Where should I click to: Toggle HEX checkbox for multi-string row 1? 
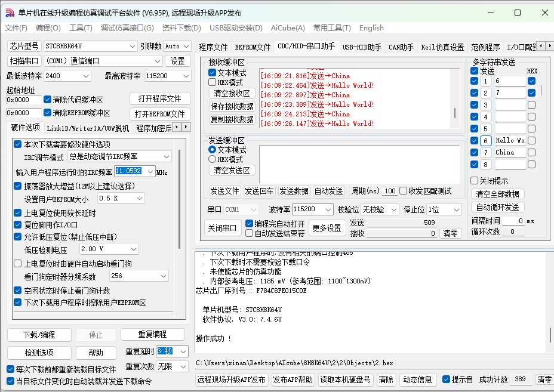pyautogui.click(x=531, y=81)
